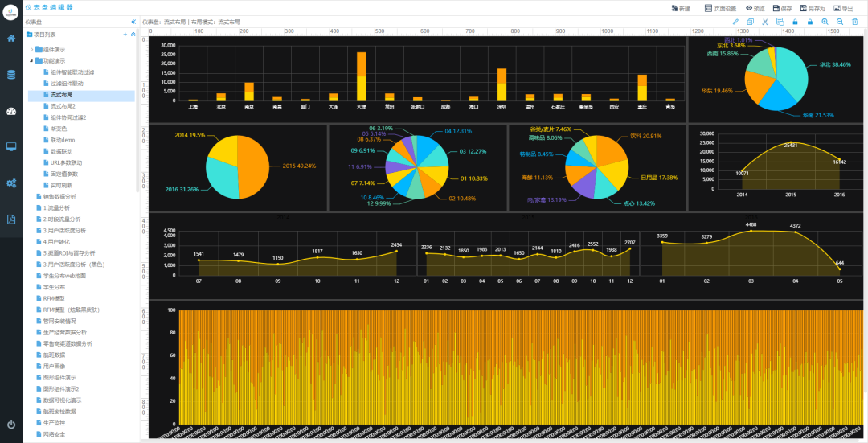Open 组件智能联动过滤 tree item
868x443 pixels.
point(72,72)
